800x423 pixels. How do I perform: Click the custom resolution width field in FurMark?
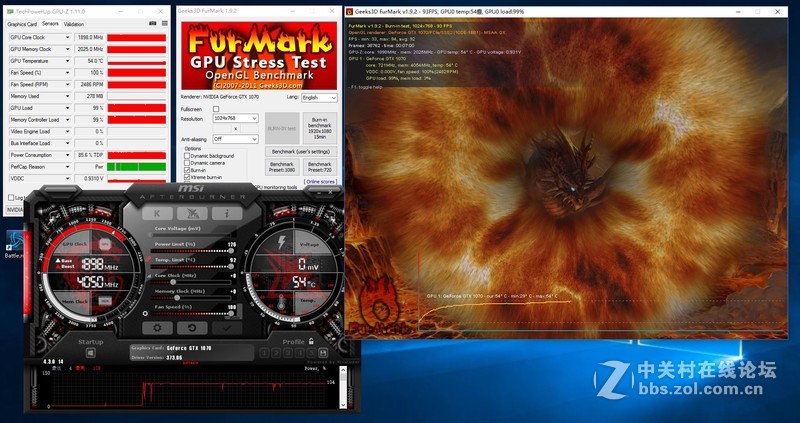point(222,129)
